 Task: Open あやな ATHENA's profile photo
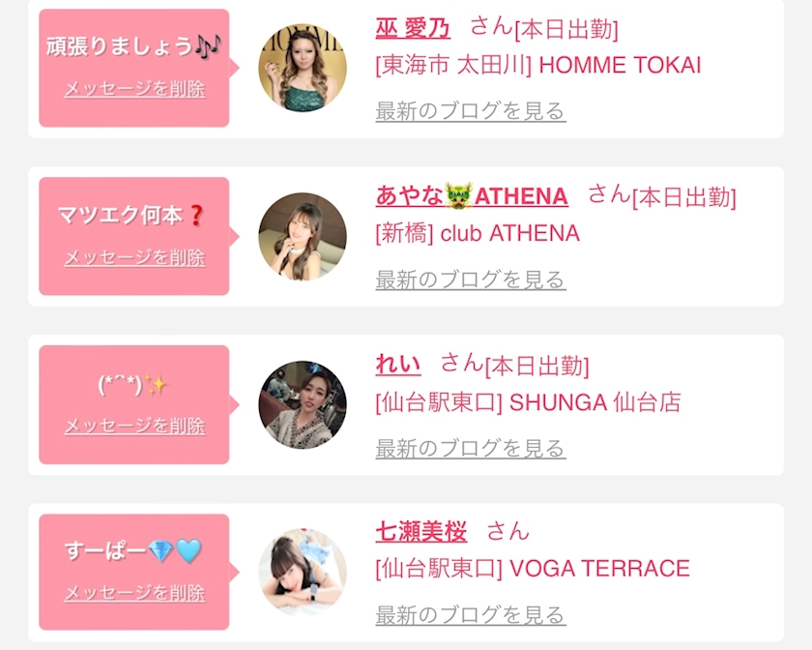point(302,236)
